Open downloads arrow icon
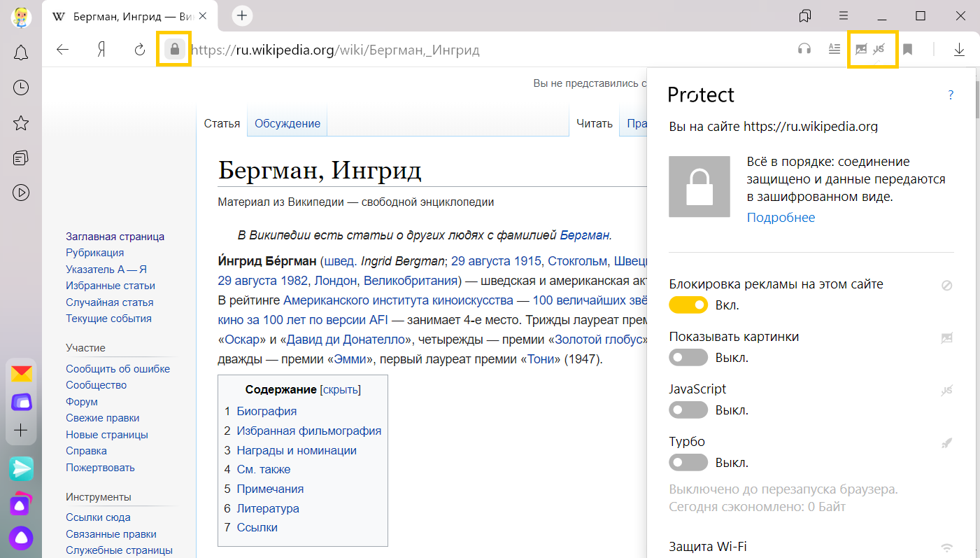Screen dimensions: 980x558 point(959,50)
